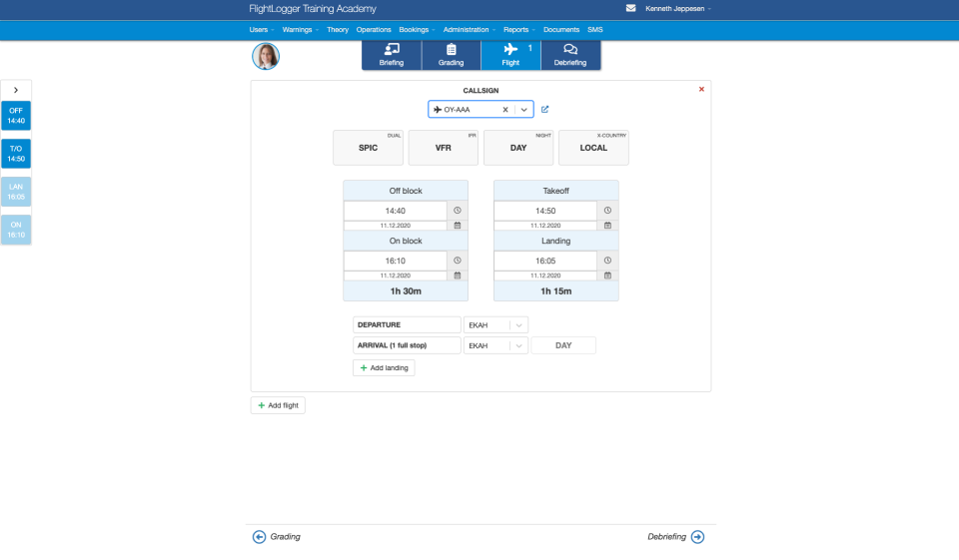Open On block date calendar picker
Screen dimensions: 959x560
[458, 276]
